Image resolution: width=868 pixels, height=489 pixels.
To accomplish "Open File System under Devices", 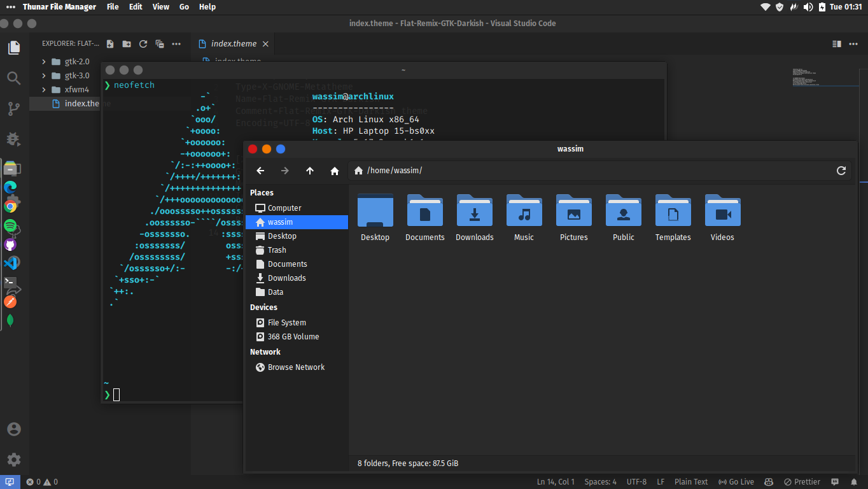I will [x=297, y=323].
